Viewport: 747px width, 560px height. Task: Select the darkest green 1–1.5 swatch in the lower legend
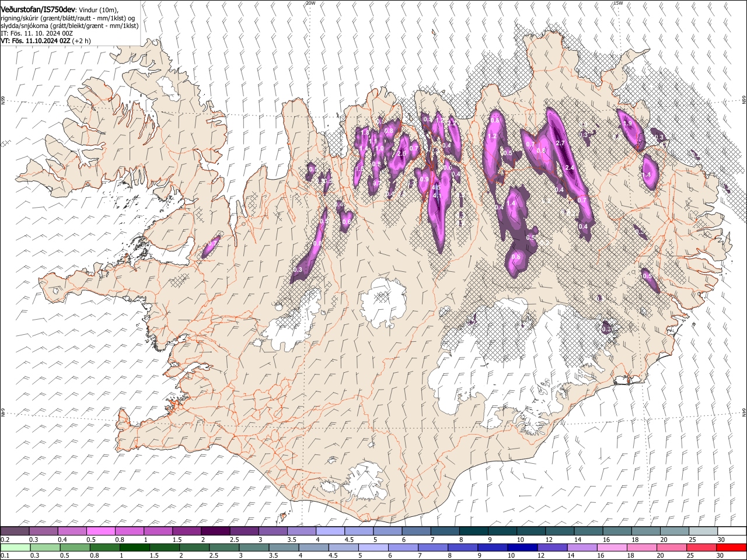(134, 547)
